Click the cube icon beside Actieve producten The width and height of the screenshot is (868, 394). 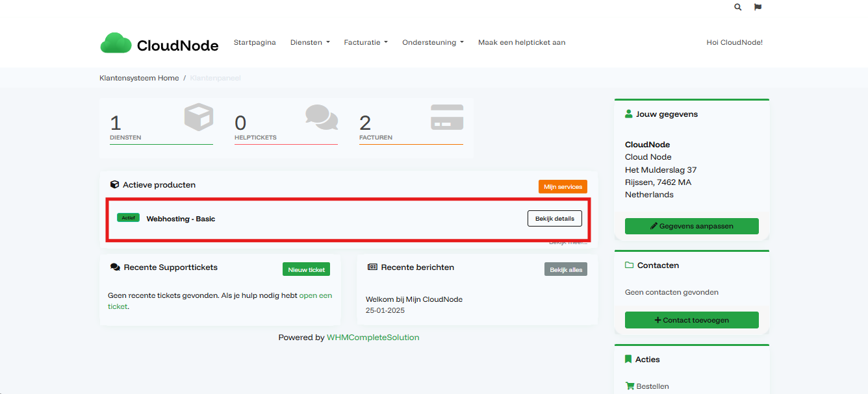tap(114, 185)
